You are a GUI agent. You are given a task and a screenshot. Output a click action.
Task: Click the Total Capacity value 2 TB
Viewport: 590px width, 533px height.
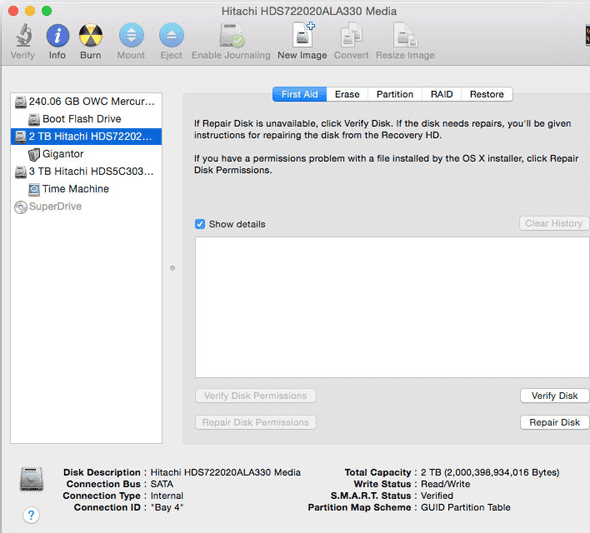click(x=490, y=472)
